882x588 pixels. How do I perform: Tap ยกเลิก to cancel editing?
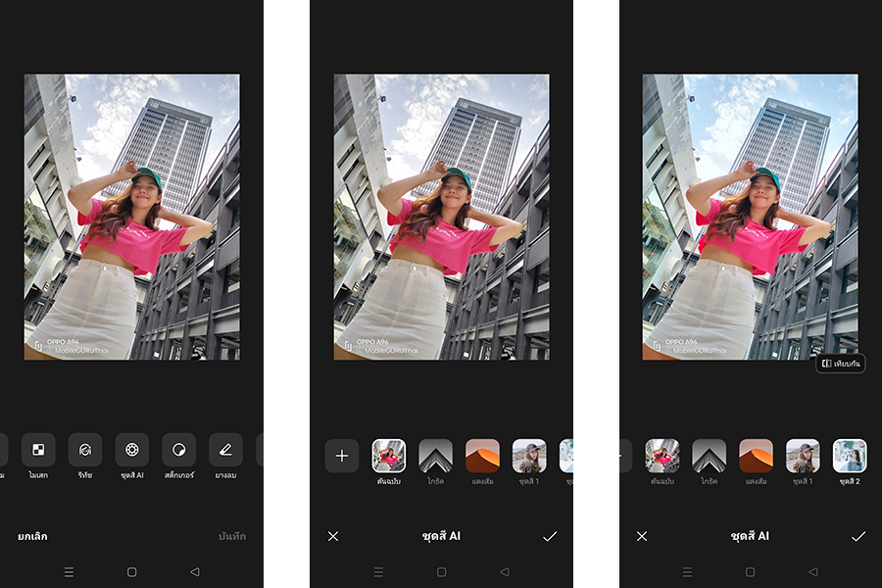click(32, 536)
